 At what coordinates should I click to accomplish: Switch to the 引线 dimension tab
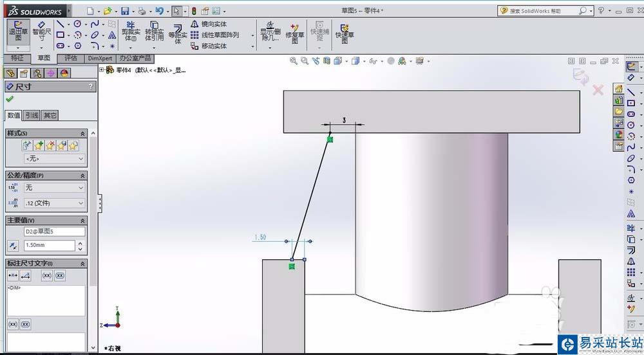click(x=32, y=115)
